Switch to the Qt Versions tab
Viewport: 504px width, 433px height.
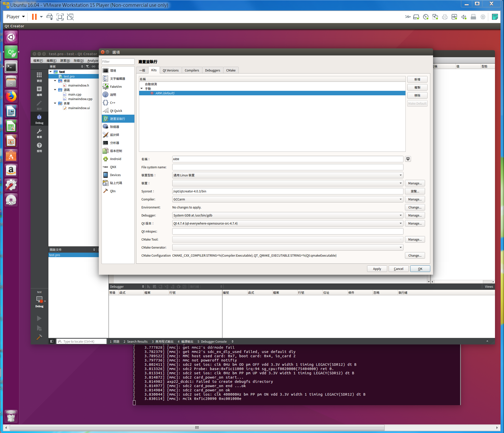[x=171, y=70]
